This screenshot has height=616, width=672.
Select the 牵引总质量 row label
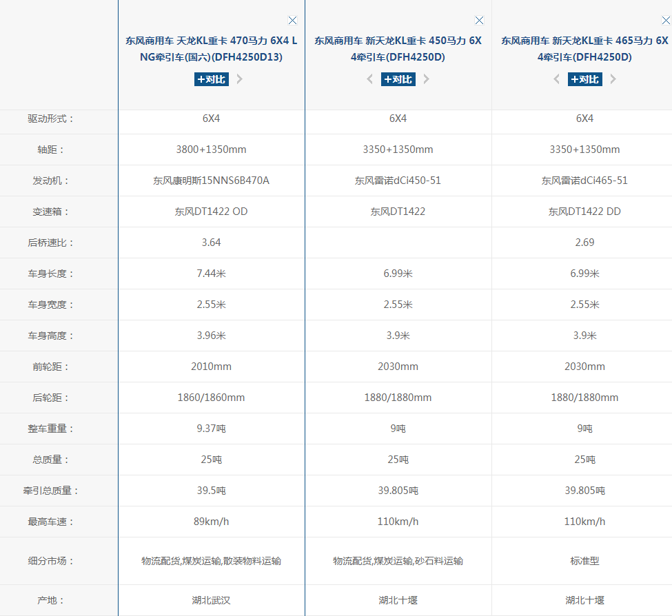point(50,491)
